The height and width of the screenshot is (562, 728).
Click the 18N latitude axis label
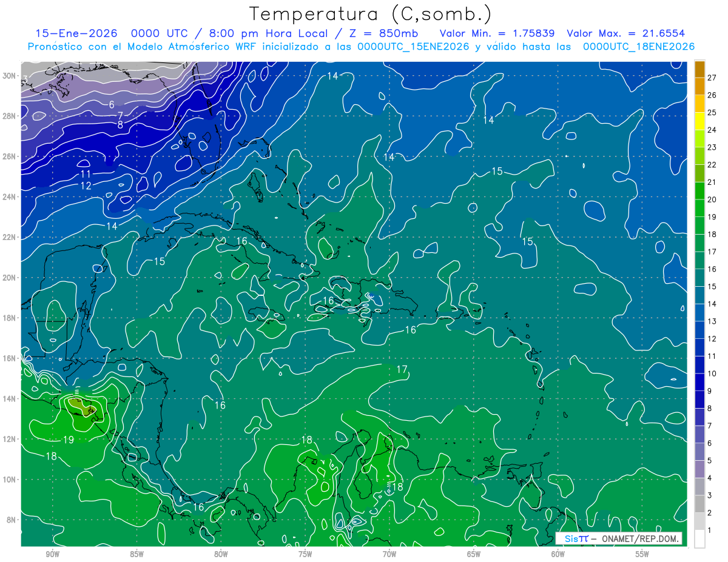[9, 318]
